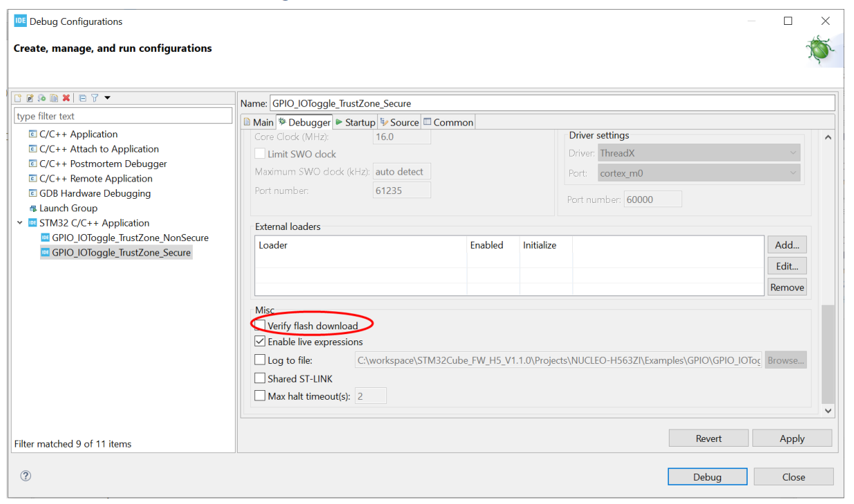Collapse the STM32 C/C++ Application node
Viewport: 854px width, 504px height.
click(20, 223)
